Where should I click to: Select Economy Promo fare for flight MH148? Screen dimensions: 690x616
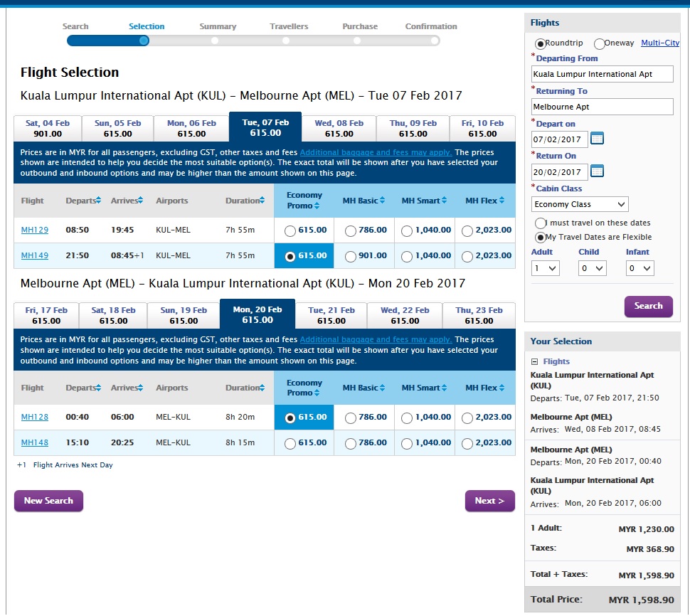point(290,444)
